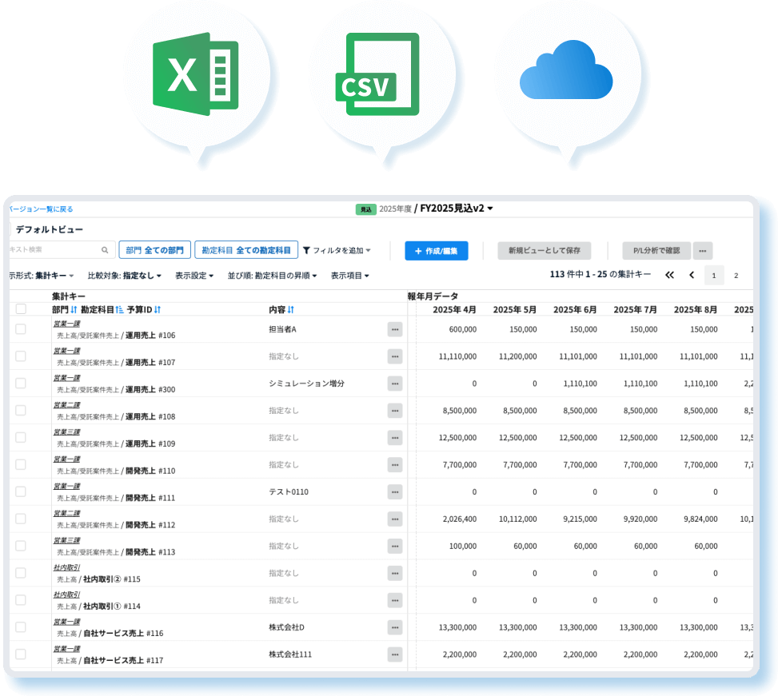Click the blue 作成/編集 button
Screen dimensions: 782x700
(x=436, y=250)
